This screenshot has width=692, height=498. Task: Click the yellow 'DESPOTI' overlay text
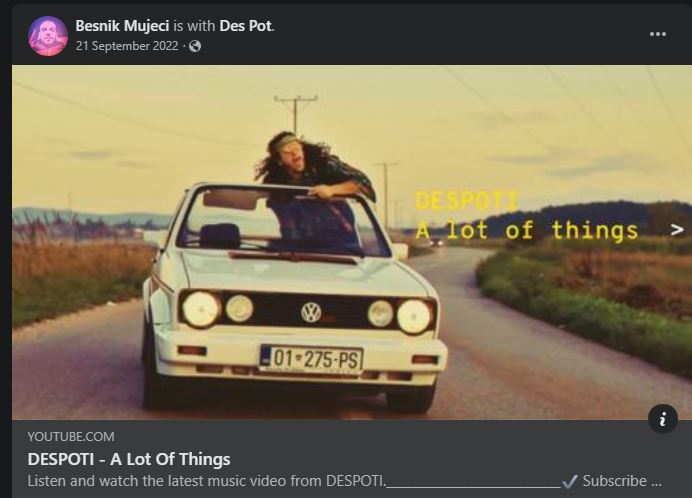click(x=467, y=201)
